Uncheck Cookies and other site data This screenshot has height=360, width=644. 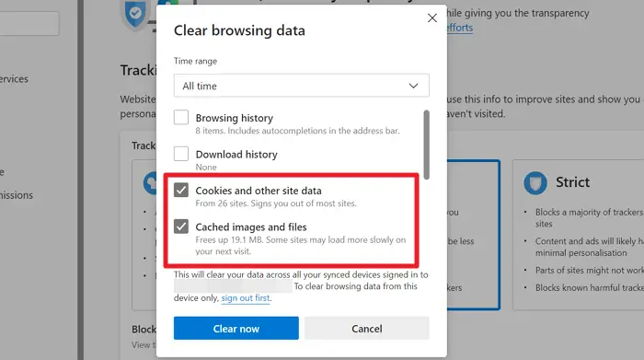click(181, 190)
